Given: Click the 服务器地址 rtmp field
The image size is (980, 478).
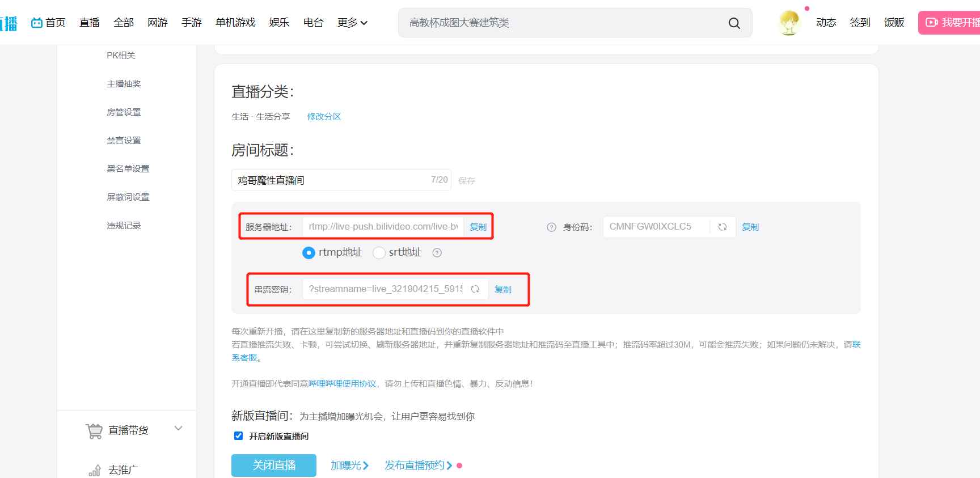Looking at the screenshot, I should [x=383, y=227].
